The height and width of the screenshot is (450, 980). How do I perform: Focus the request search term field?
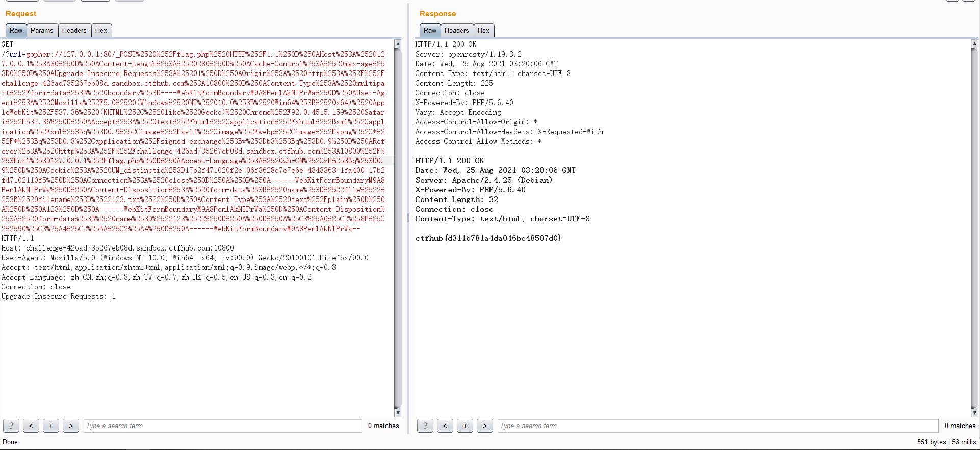pos(223,426)
